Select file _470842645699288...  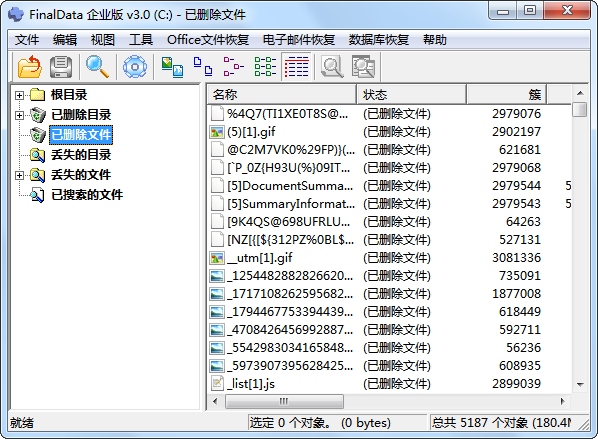pos(291,330)
